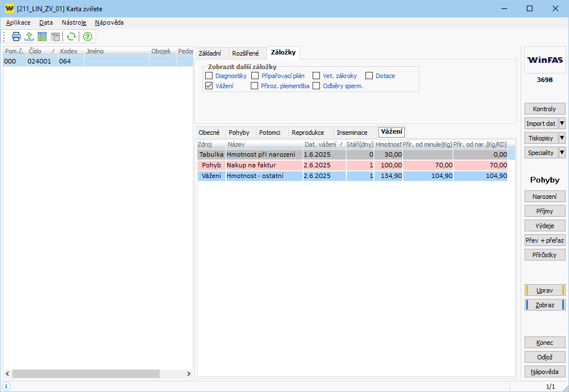The image size is (569, 392).
Task: Click the Přírůstky button
Action: [544, 255]
